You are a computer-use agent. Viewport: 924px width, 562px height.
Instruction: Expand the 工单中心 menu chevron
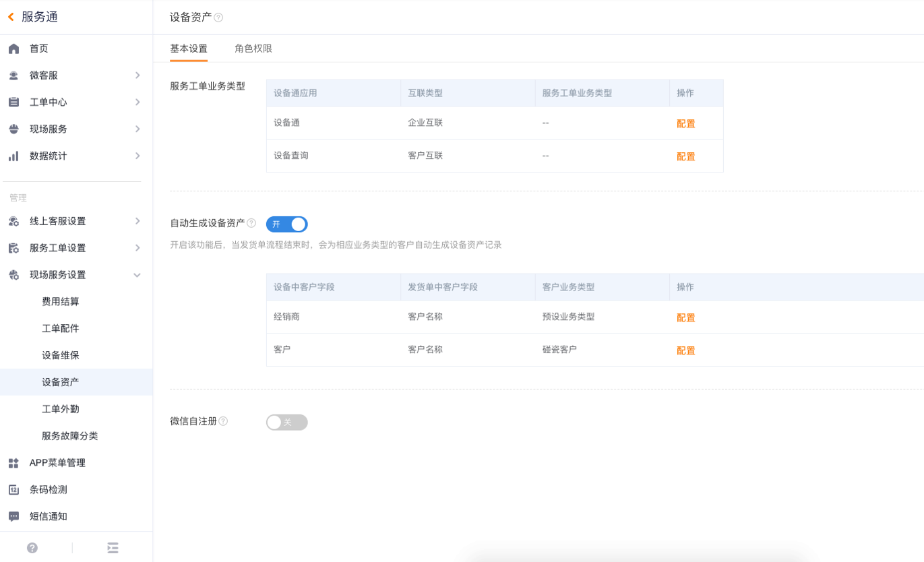coord(137,102)
